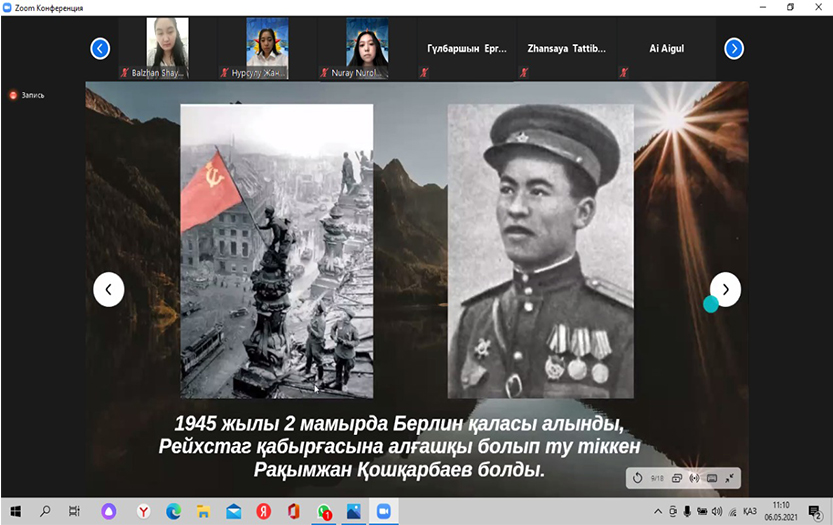Screen dimensions: 833x525
Task: Open the live broadcast signal icon
Action: pos(694,478)
